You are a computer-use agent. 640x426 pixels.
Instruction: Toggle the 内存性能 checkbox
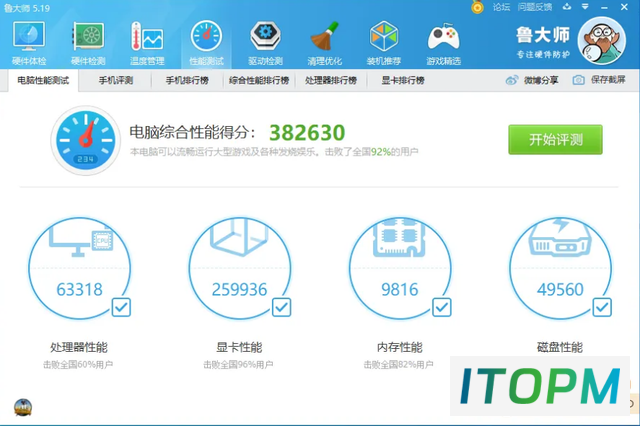tap(442, 307)
